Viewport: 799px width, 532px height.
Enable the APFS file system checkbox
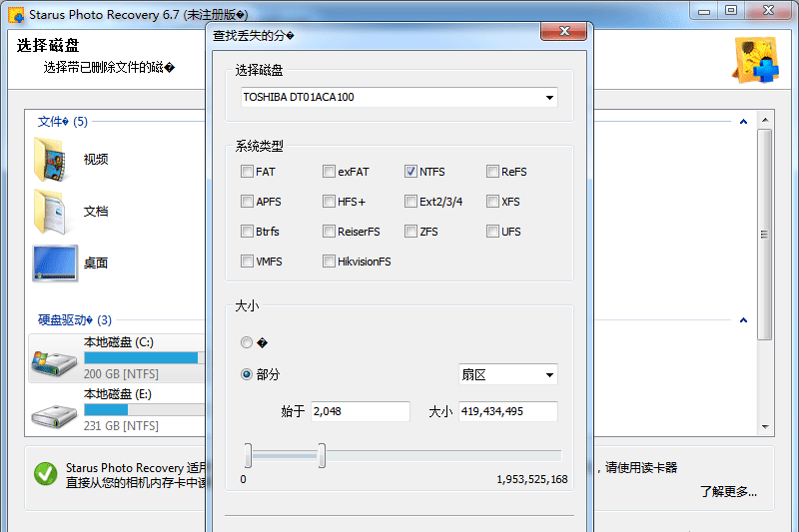tap(247, 202)
